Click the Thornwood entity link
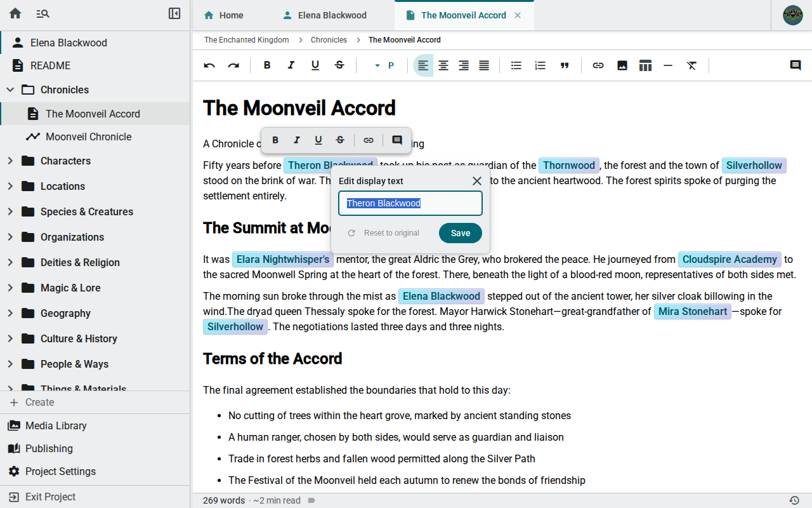The image size is (812, 508). pyautogui.click(x=569, y=166)
